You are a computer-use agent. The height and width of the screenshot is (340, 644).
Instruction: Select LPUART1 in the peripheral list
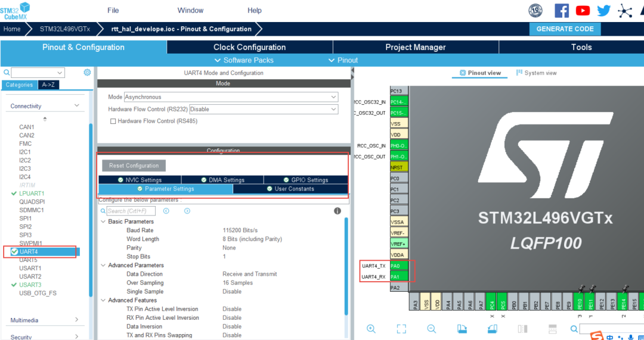tap(32, 193)
